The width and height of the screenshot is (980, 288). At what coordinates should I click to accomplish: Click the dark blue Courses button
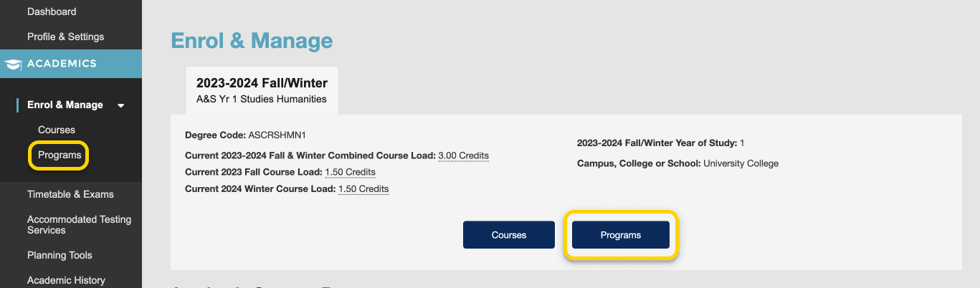pyautogui.click(x=509, y=235)
